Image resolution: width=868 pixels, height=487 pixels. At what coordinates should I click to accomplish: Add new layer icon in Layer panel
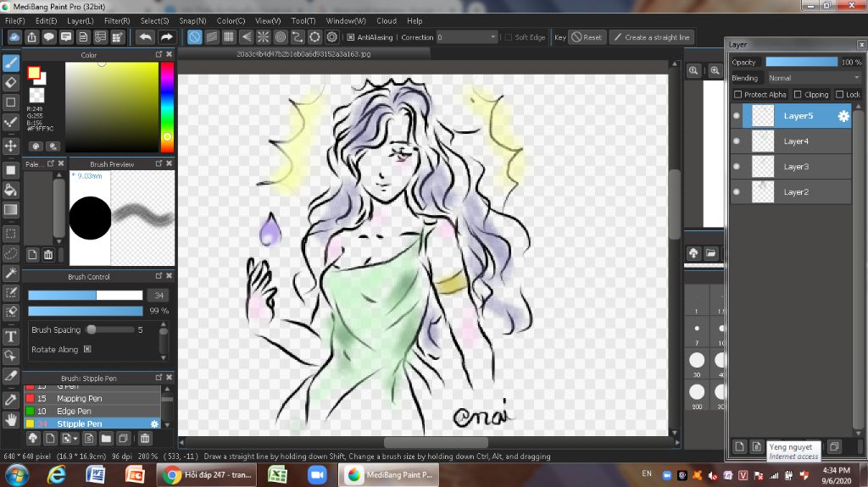pos(739,446)
